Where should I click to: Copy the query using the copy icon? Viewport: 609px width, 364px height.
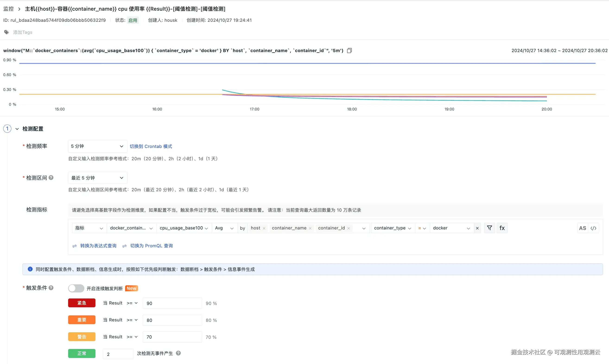[349, 50]
